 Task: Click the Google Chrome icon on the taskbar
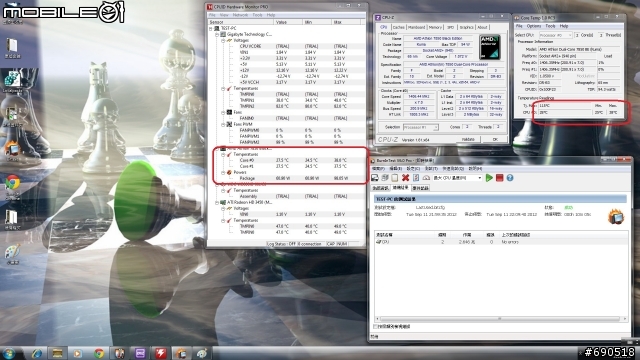[x=98, y=353]
